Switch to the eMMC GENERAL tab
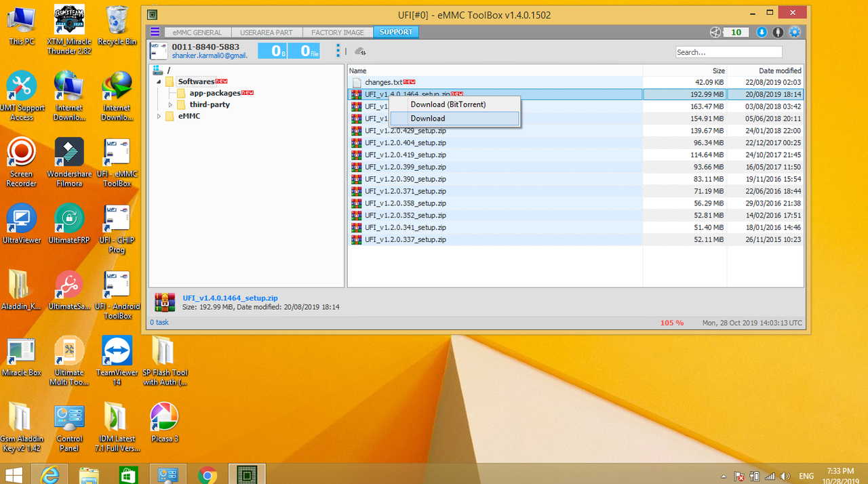 click(197, 33)
